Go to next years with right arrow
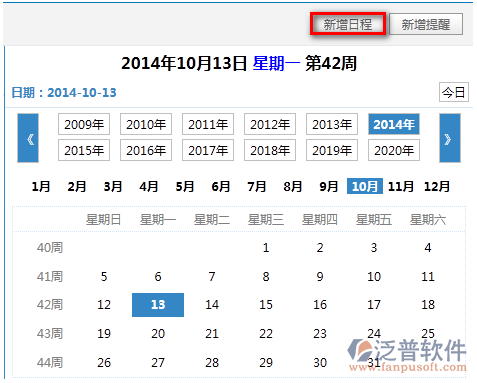Viewport: 477px width, 383px height. (x=450, y=138)
